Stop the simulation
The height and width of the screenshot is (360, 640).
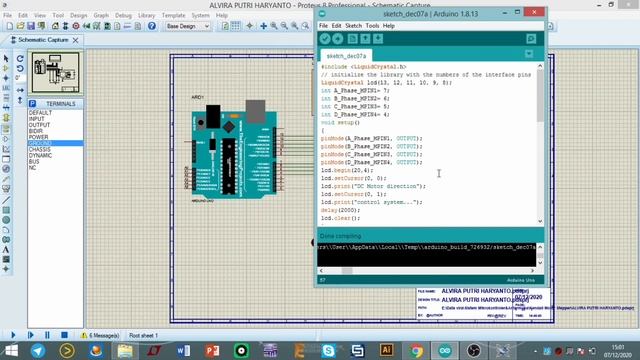[x=64, y=335]
